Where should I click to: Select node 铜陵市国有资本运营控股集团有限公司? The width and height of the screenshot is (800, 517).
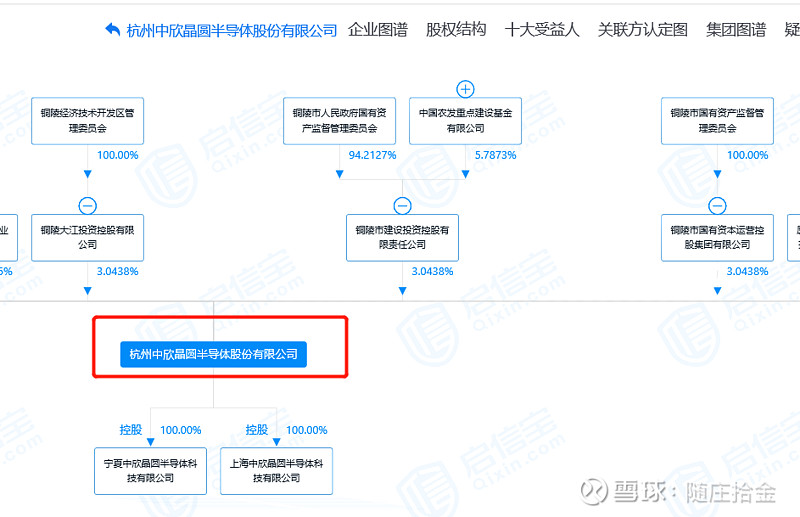point(717,238)
